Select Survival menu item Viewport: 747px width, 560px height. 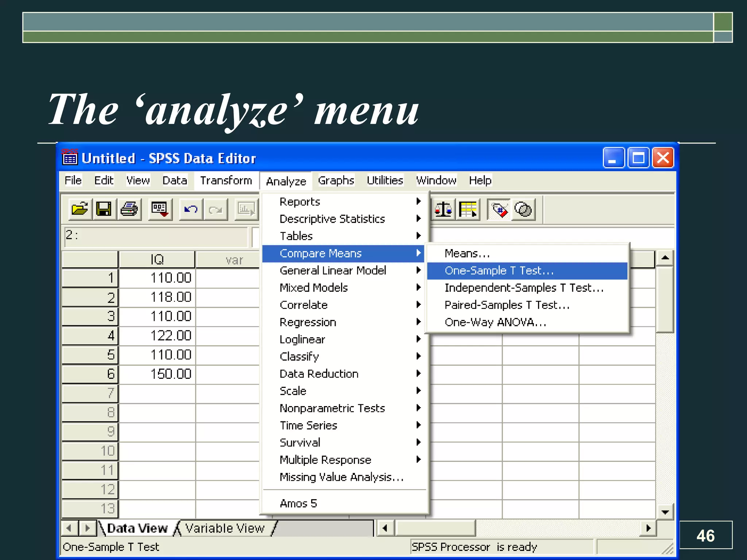(x=343, y=443)
